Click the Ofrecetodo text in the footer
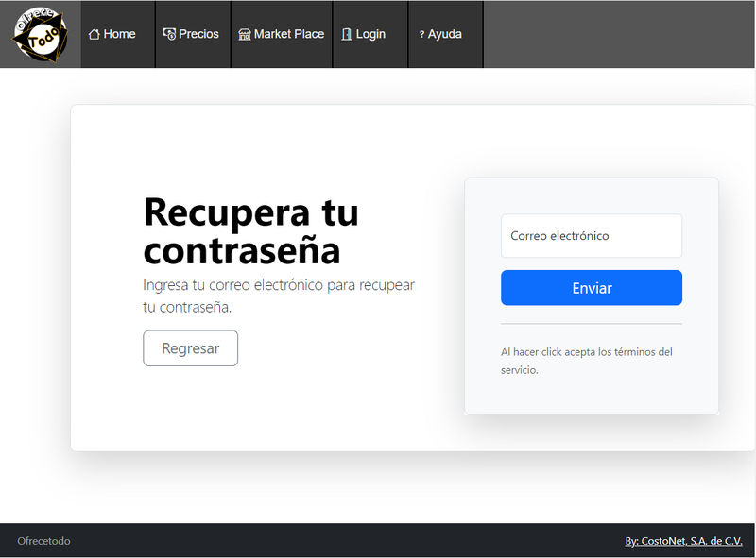This screenshot has width=756, height=558. 43,541
